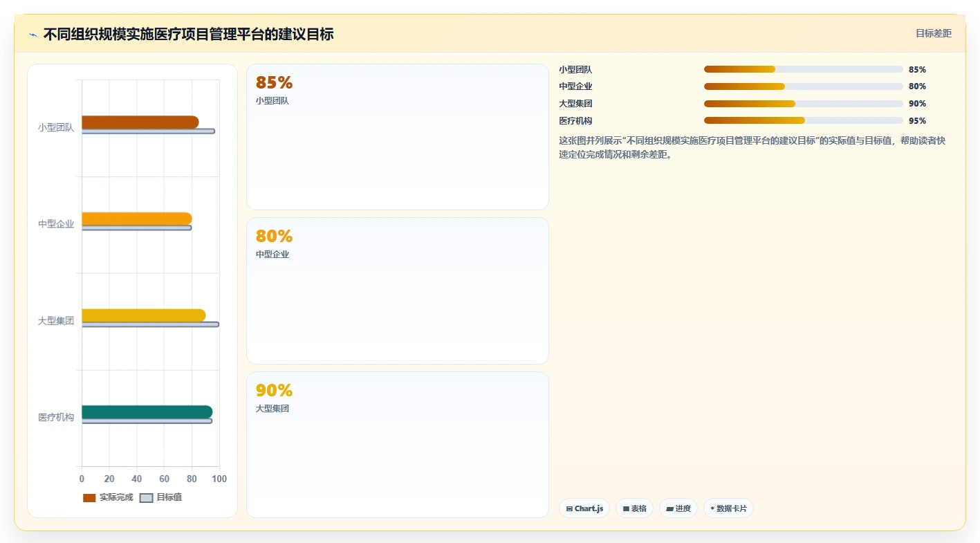Click the 表格 tag chip
This screenshot has height=543, width=980.
tap(634, 508)
